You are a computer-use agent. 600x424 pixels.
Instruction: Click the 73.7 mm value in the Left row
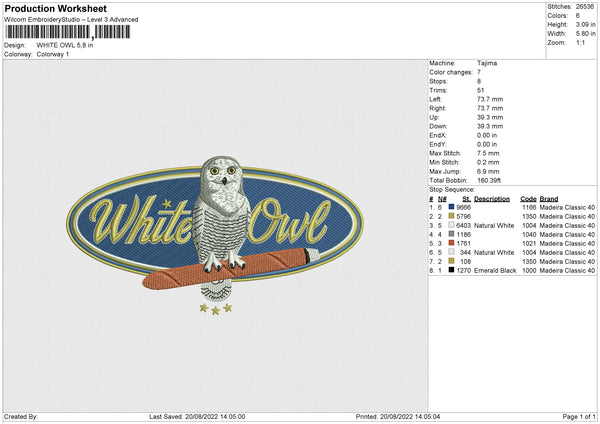tap(490, 99)
